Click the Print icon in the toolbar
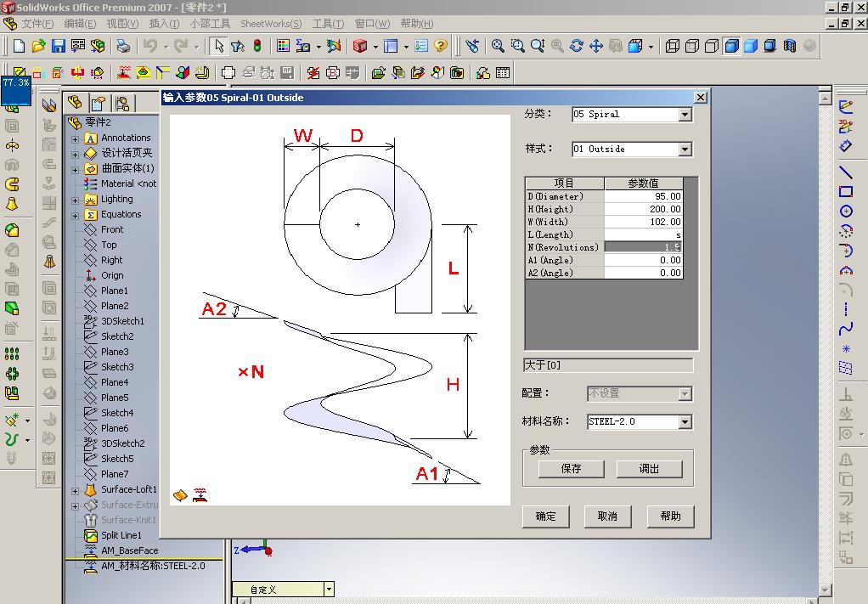Screen dimensions: 868x604 [123, 46]
